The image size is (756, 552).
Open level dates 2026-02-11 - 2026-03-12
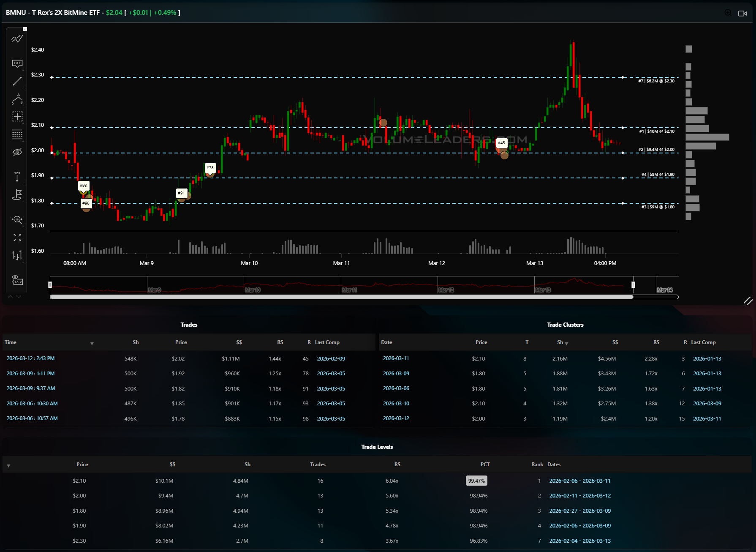(x=580, y=496)
